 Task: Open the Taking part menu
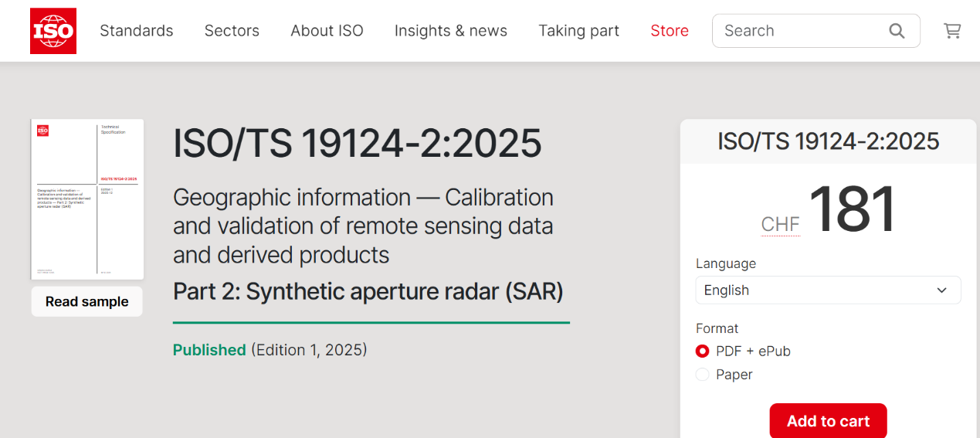[578, 31]
